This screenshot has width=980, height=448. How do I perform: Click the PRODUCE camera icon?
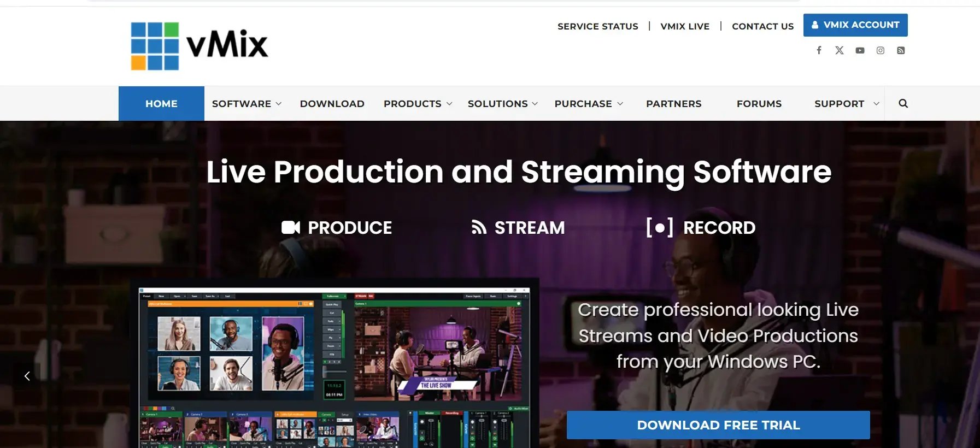point(291,227)
